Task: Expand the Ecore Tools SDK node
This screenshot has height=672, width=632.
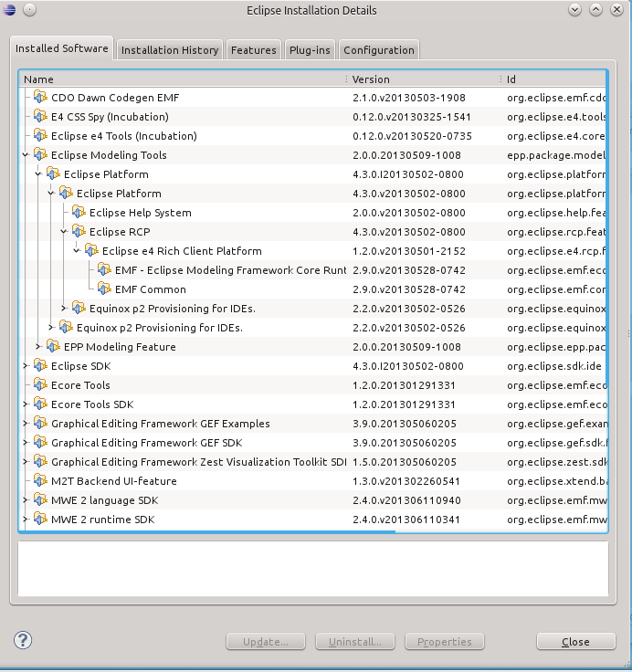Action: click(x=26, y=404)
